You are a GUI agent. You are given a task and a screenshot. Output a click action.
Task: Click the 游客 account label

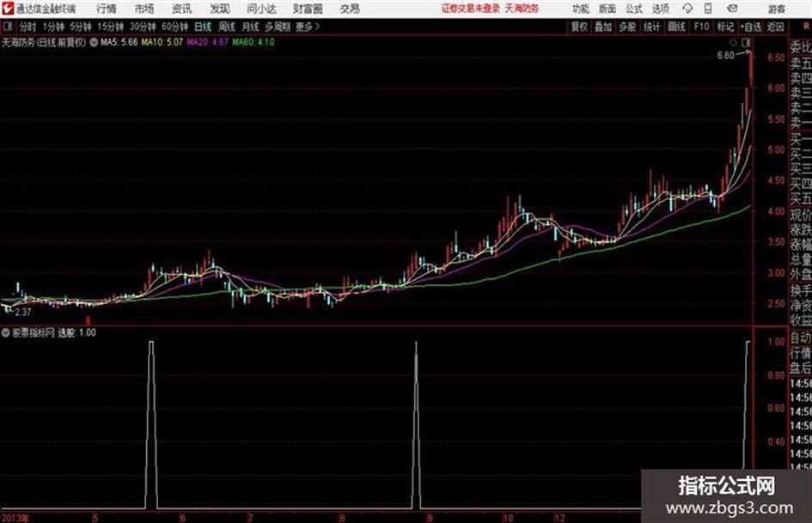point(776,9)
